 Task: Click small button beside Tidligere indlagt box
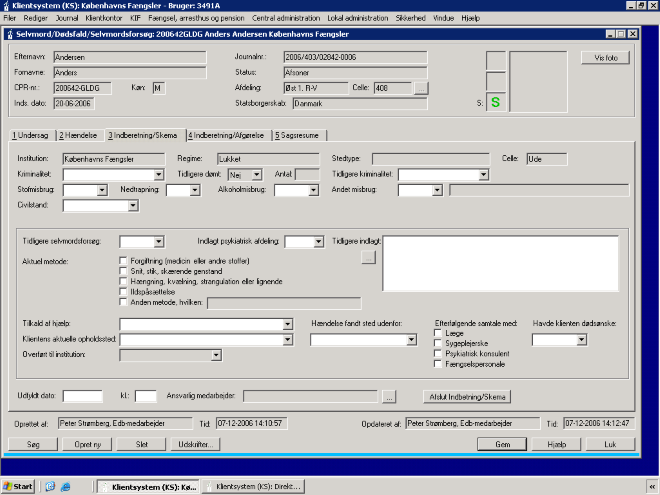coord(368,258)
